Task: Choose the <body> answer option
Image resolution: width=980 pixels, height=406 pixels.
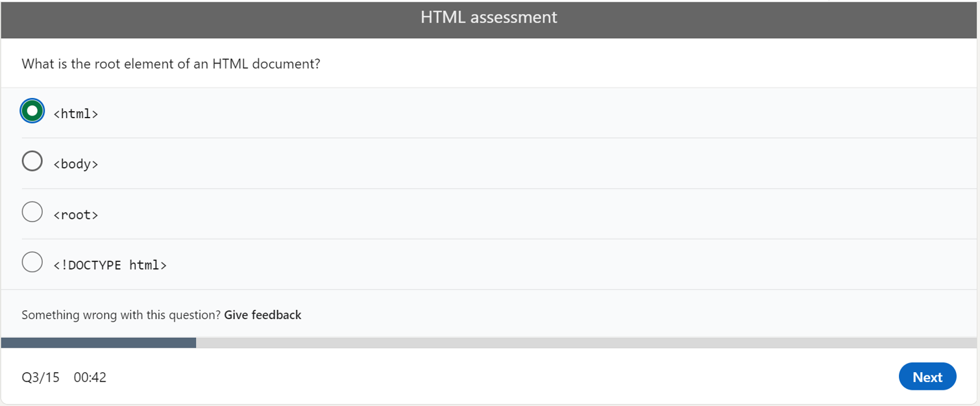Action: coord(32,160)
